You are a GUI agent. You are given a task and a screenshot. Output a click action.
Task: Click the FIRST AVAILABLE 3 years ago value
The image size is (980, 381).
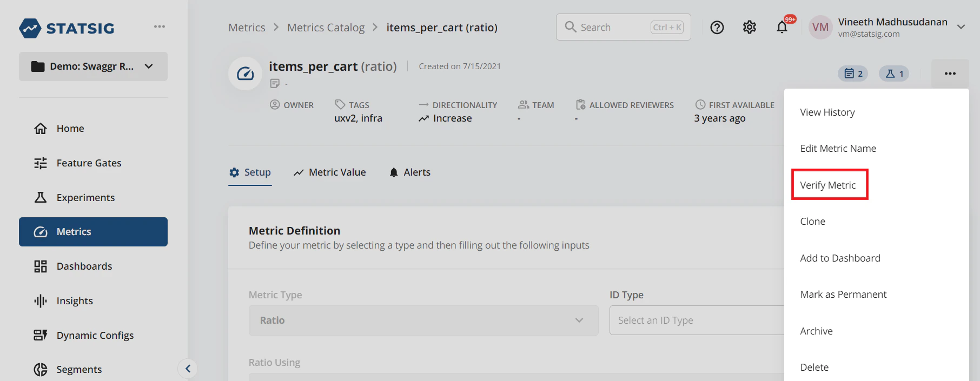720,118
